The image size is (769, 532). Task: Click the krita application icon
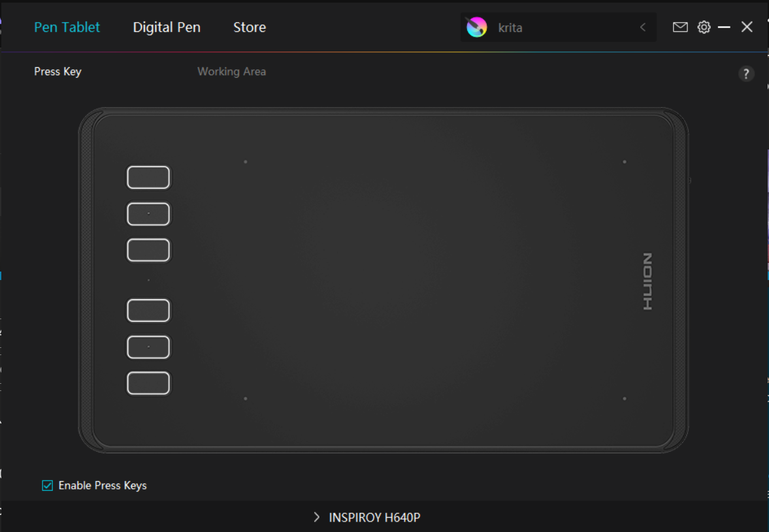pyautogui.click(x=476, y=27)
